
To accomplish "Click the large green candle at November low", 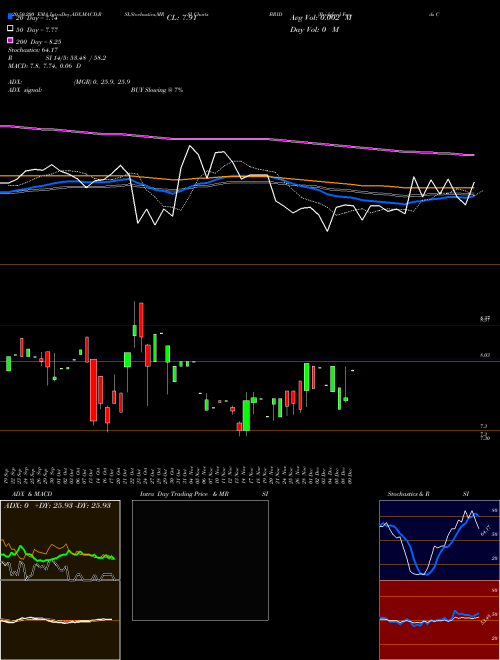I will pyautogui.click(x=246, y=415).
